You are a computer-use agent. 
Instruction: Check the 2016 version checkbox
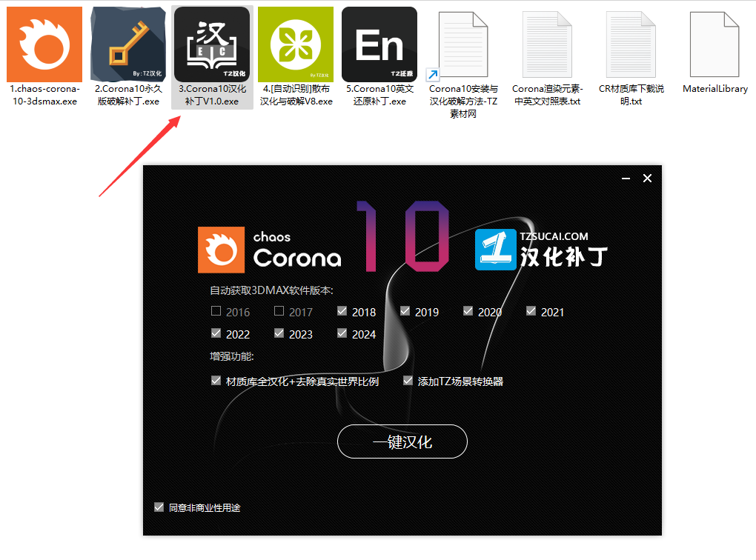[216, 311]
